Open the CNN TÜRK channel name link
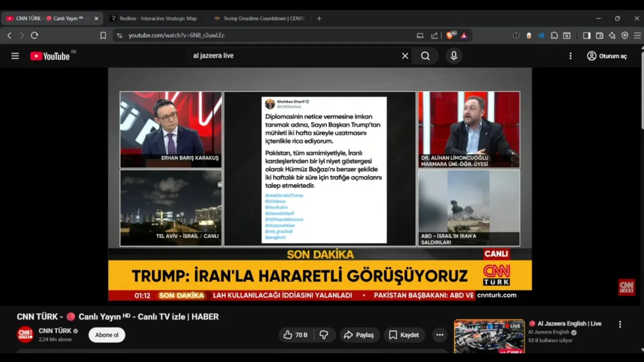 (x=55, y=331)
